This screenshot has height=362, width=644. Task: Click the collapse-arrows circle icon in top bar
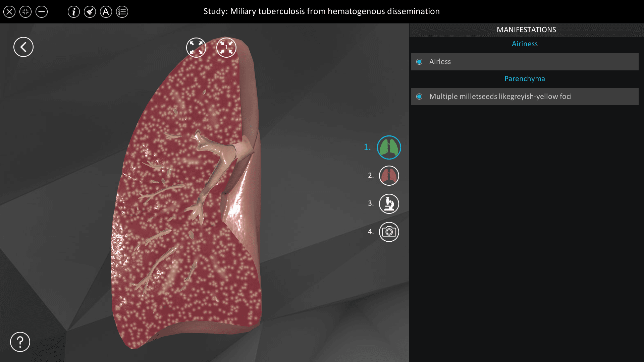tap(25, 12)
